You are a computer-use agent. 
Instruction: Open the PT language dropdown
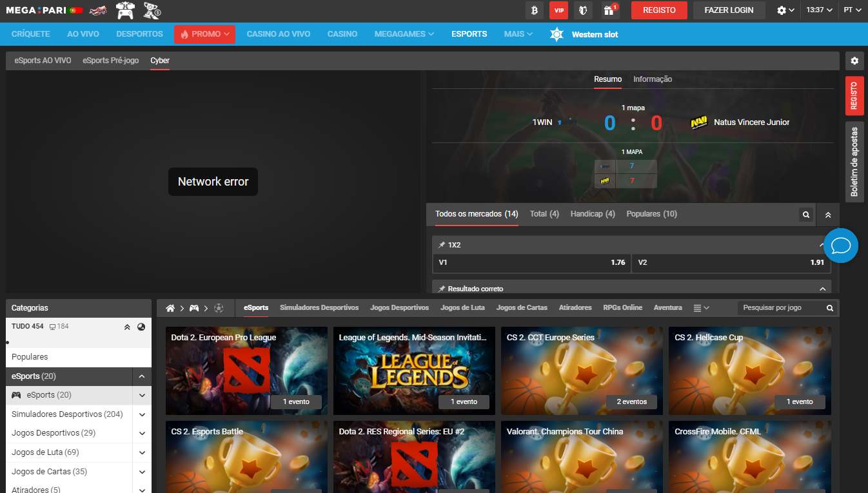tap(852, 10)
